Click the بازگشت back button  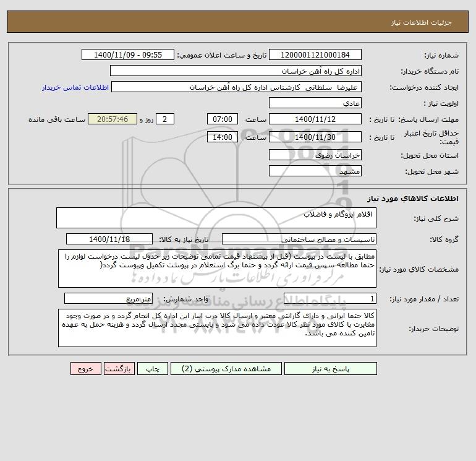[119, 369]
